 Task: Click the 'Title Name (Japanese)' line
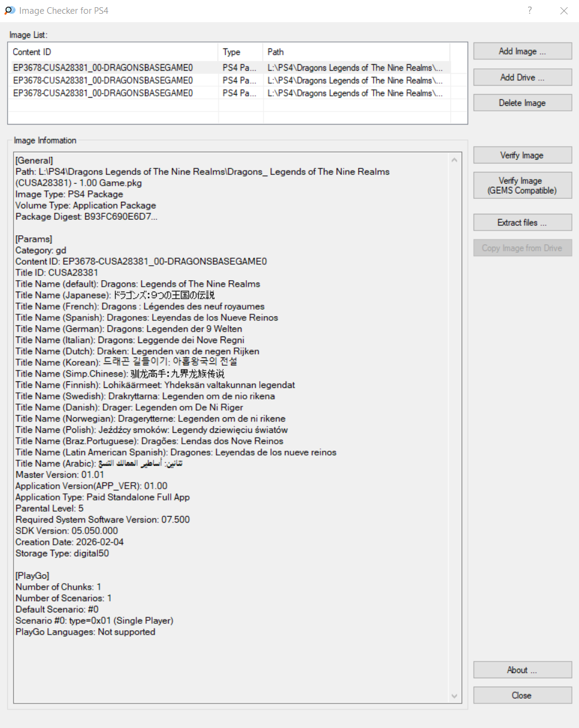pos(115,295)
